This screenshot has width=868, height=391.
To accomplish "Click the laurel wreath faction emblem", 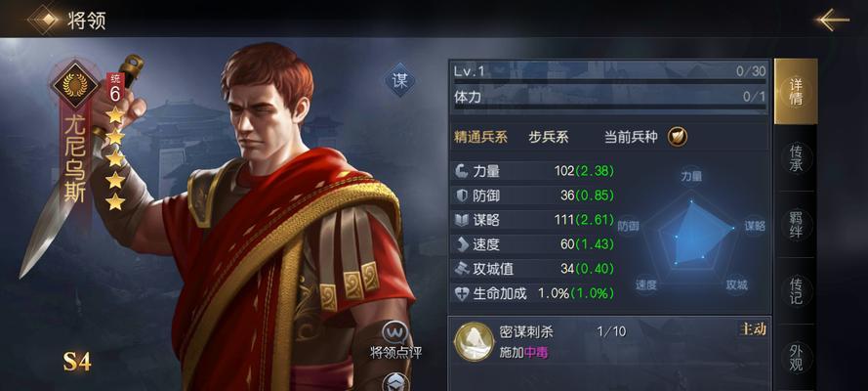I will coord(75,84).
